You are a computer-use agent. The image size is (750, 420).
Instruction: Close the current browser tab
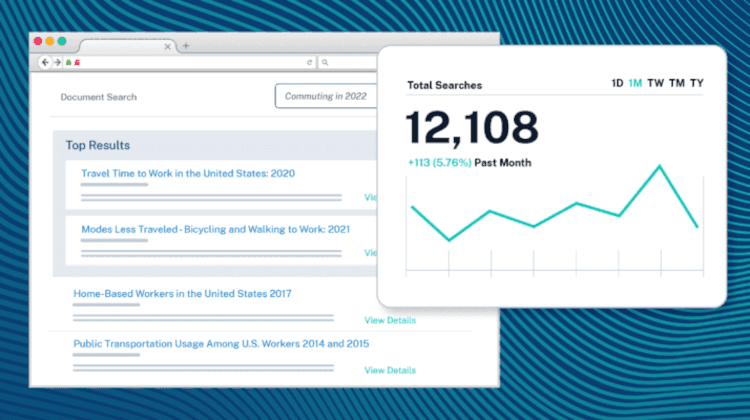[x=167, y=46]
